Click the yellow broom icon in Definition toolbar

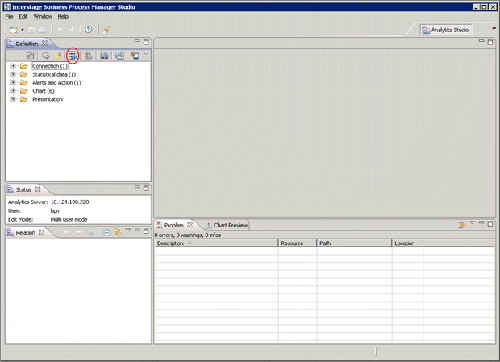[58, 56]
